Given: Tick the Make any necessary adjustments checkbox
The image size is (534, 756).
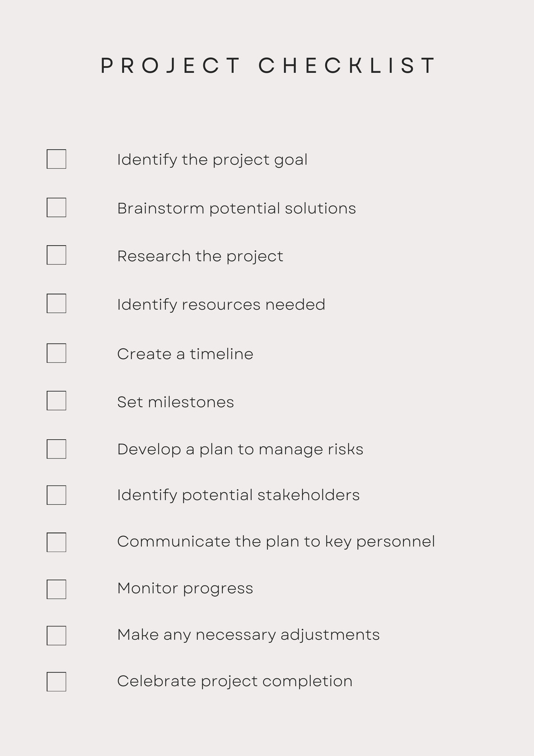Looking at the screenshot, I should click(x=56, y=636).
